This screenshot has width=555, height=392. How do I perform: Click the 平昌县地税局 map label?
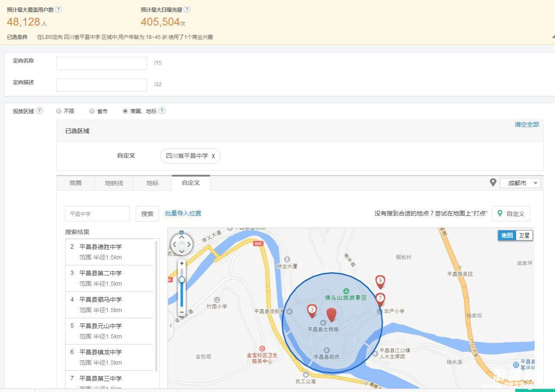(269, 311)
